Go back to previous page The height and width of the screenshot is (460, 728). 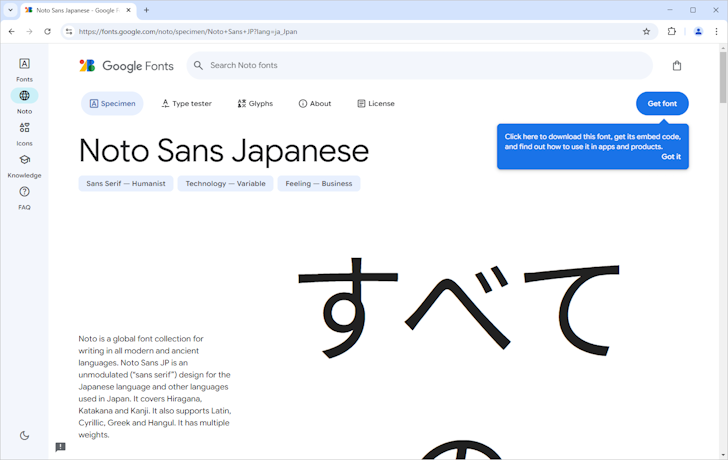coord(12,32)
